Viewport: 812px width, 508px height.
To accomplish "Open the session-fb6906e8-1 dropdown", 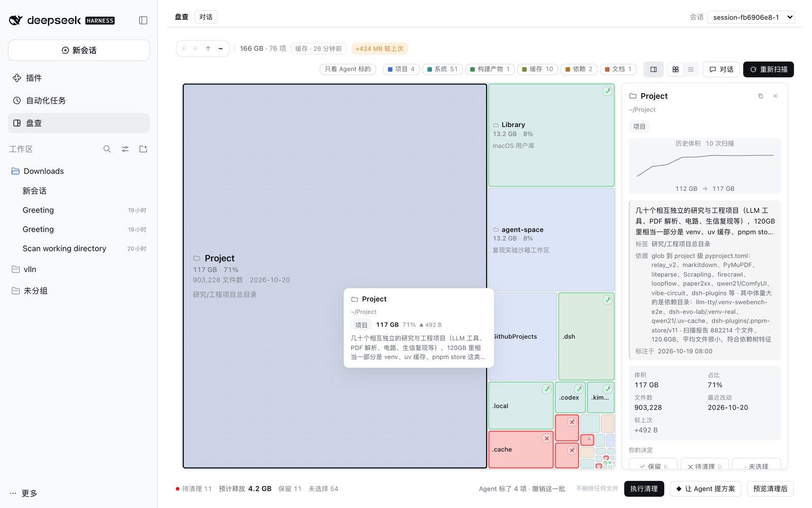I will [751, 17].
